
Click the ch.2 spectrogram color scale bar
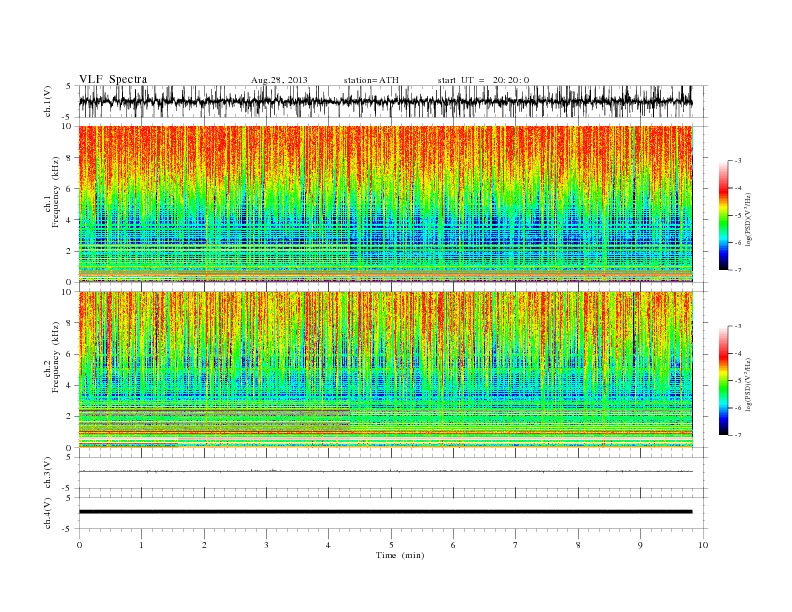point(724,380)
